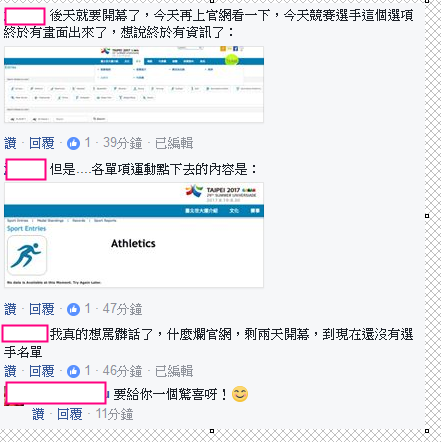Viewport: 441px width, 442px height.
Task: Like the second comment with 讚
Action: point(10,309)
